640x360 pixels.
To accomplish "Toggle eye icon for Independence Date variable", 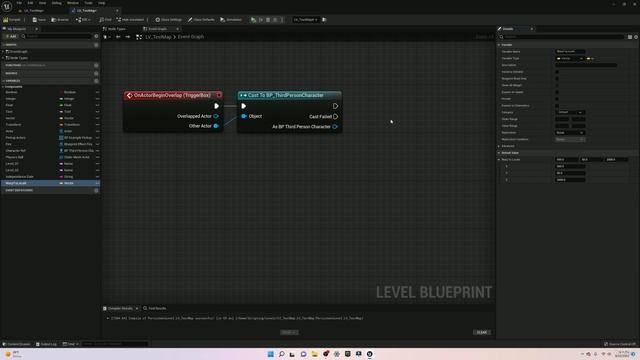I will [x=97, y=177].
